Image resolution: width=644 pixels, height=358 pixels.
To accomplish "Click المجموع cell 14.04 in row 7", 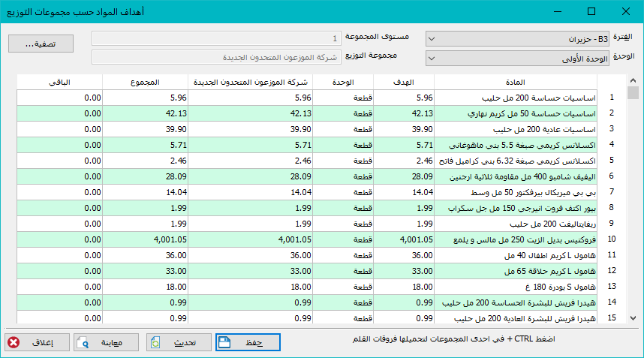I will click(146, 192).
